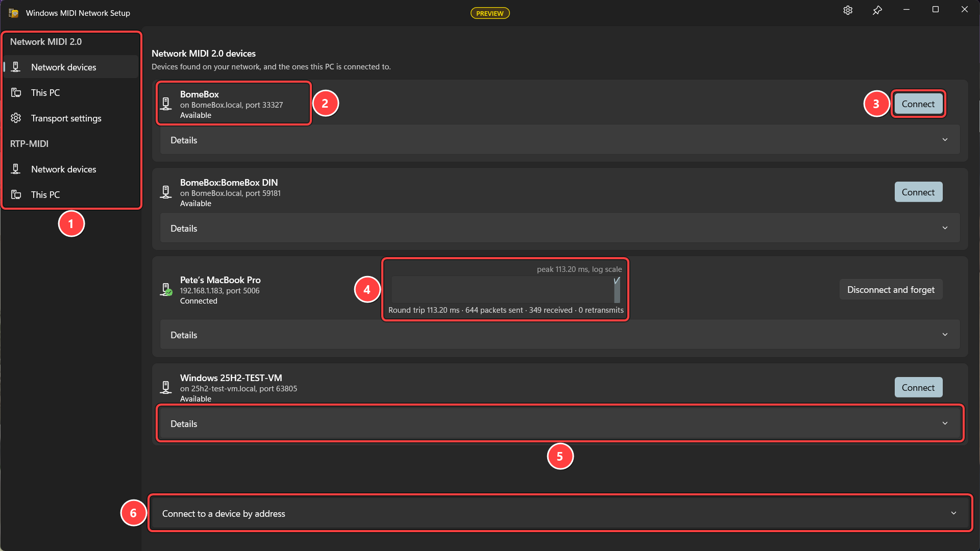This screenshot has width=980, height=551.
Task: Click Network MIDI 2.0 Network devices icon
Action: tap(16, 67)
